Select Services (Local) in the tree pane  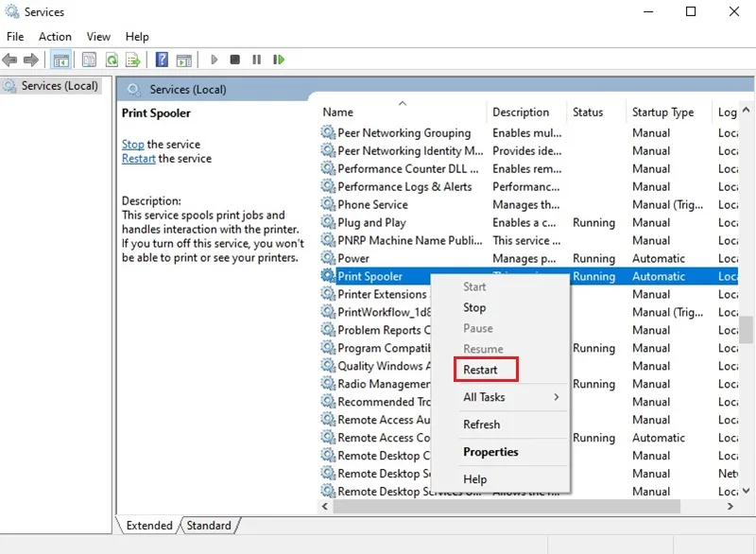pyautogui.click(x=60, y=86)
